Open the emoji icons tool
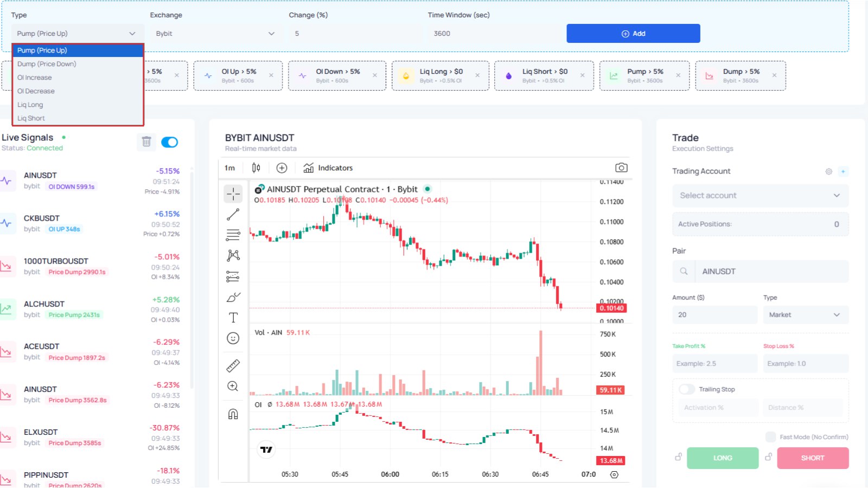This screenshot has height=488, width=868. [233, 338]
